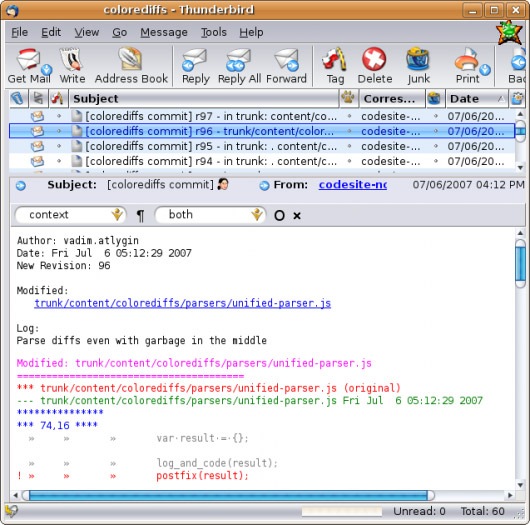Screen dimensions: 530x525
Task: Select the r97 commit message row
Action: 262,116
